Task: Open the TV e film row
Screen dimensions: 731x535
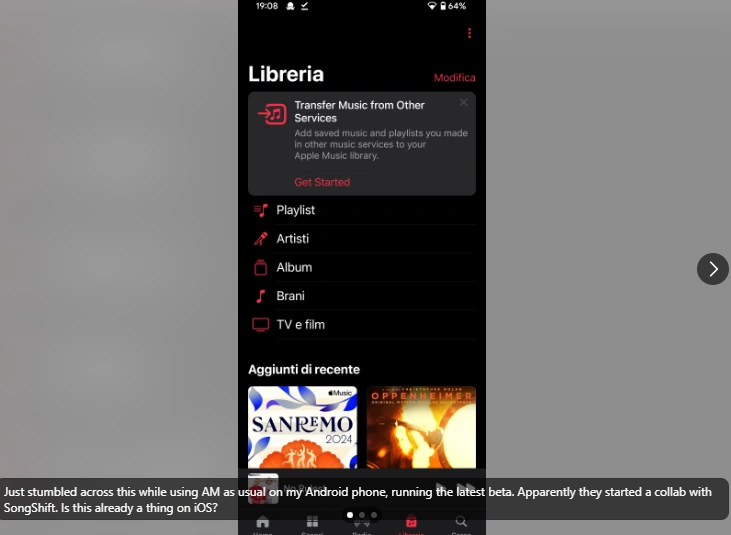Action: pyautogui.click(x=362, y=325)
